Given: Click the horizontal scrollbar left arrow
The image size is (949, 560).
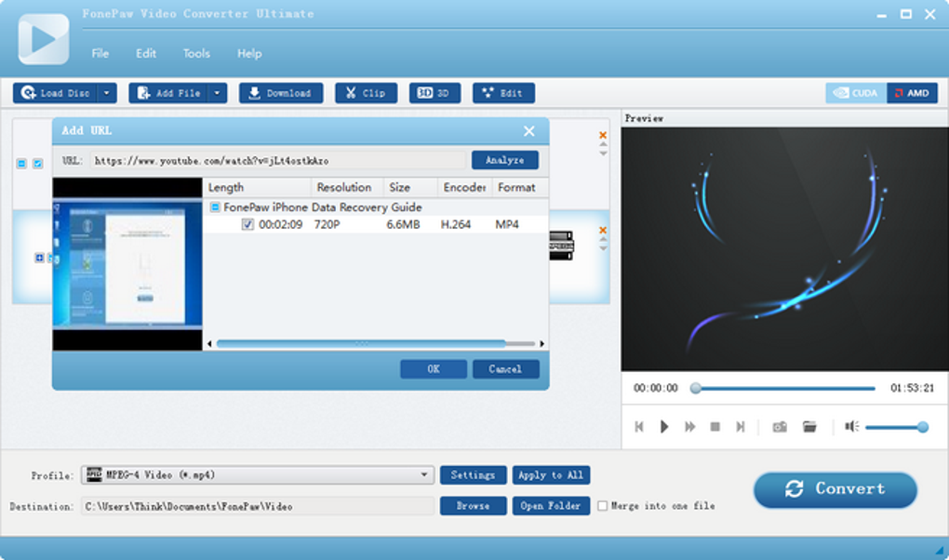Looking at the screenshot, I should coord(209,343).
